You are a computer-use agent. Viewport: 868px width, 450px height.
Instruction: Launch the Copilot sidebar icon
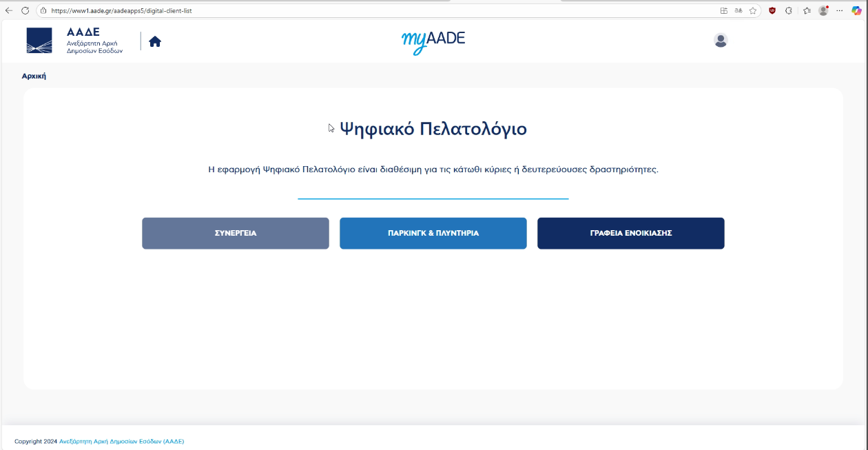point(856,10)
